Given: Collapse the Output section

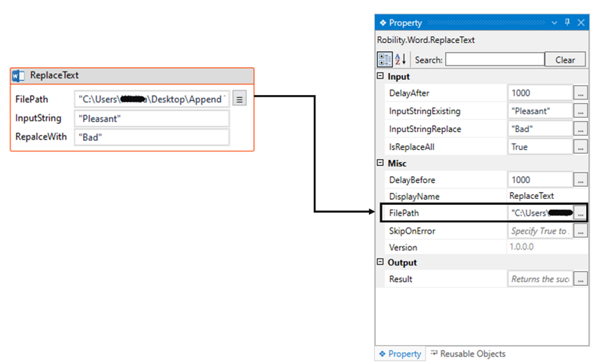Looking at the screenshot, I should coord(380,263).
